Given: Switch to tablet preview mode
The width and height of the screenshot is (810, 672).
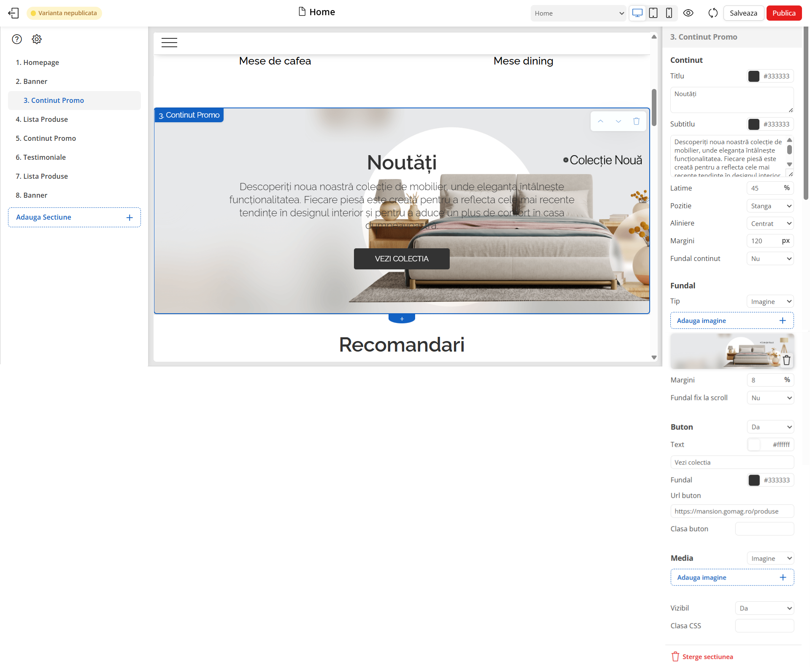Looking at the screenshot, I should [653, 13].
